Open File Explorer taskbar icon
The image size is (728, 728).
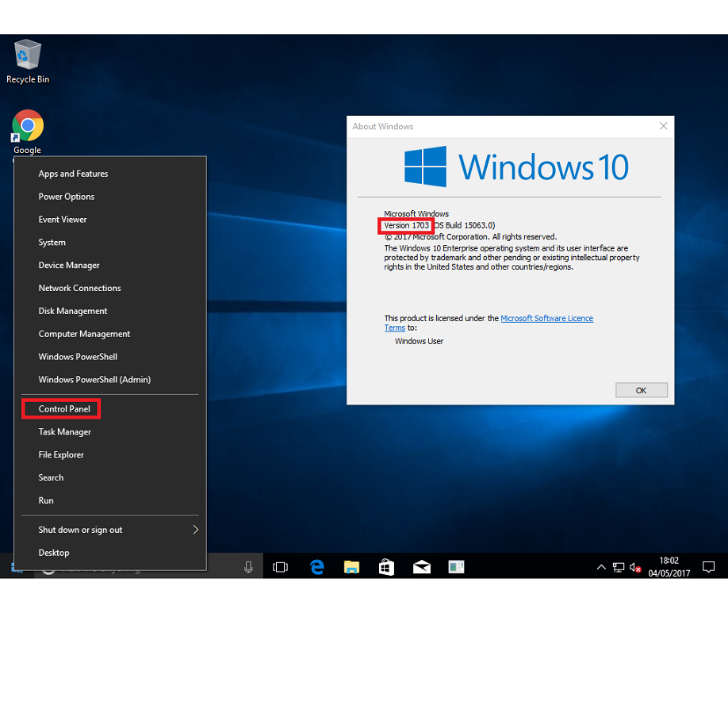point(351,567)
